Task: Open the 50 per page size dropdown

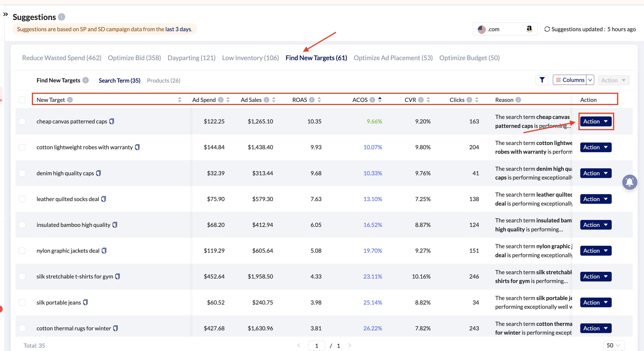Action: coord(614,345)
